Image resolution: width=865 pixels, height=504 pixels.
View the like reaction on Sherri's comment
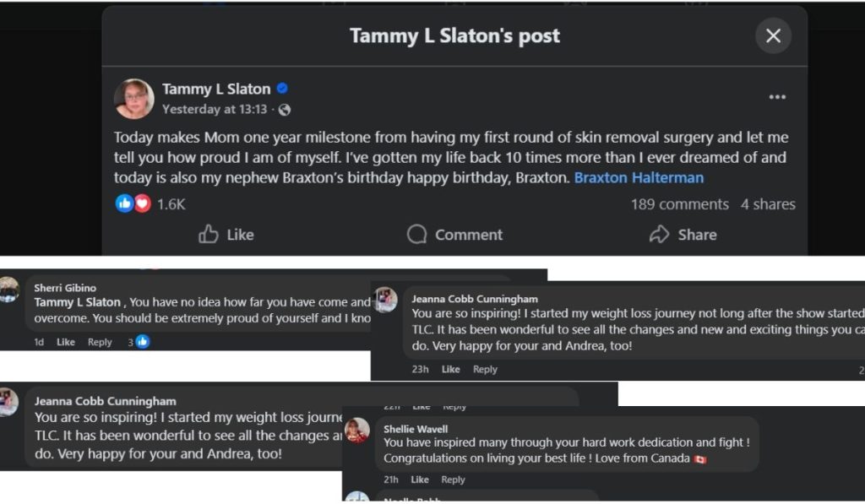(143, 342)
